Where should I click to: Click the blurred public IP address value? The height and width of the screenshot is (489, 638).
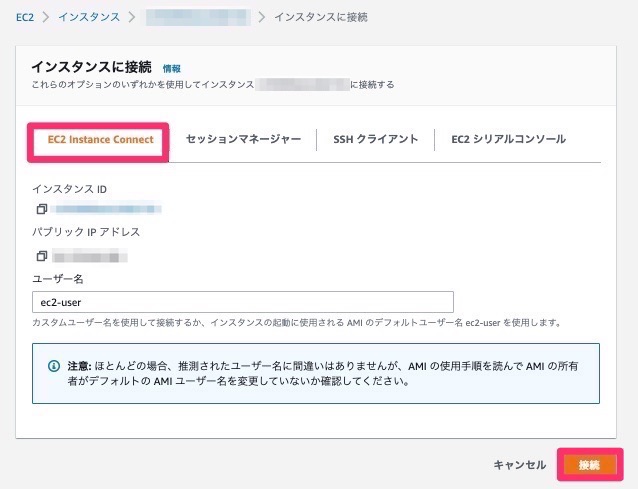click(90, 257)
